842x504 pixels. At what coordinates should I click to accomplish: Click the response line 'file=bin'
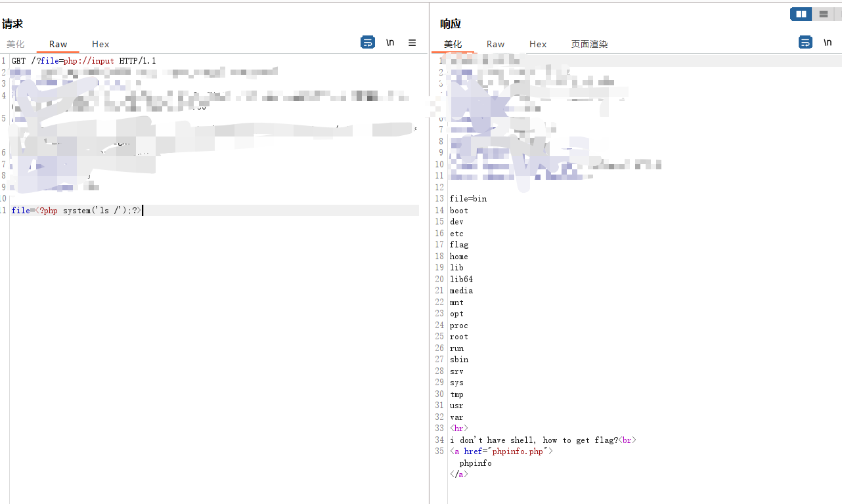[468, 199]
